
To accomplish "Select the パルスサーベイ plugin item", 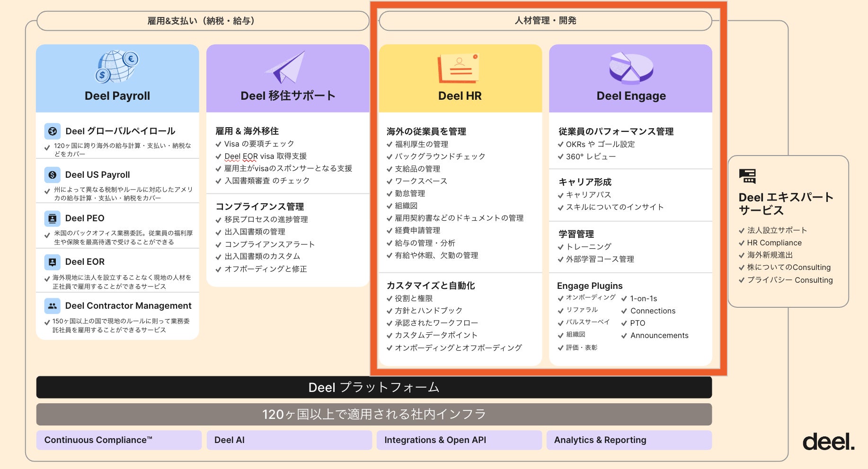I will pos(588,322).
